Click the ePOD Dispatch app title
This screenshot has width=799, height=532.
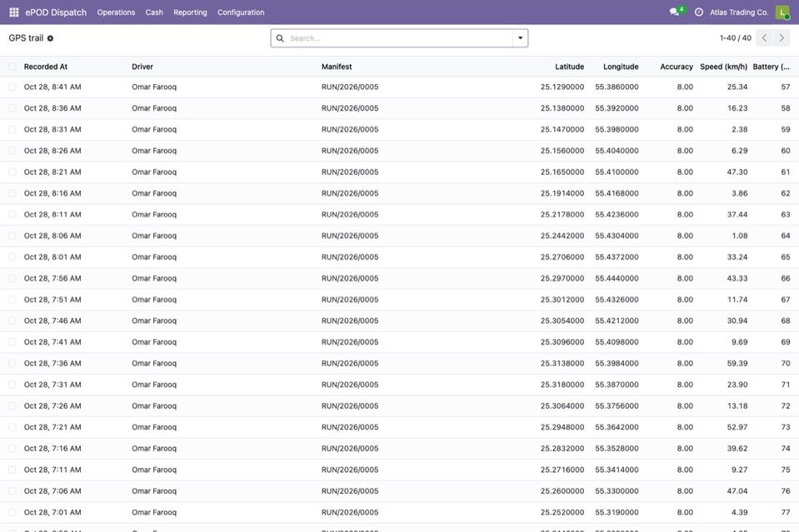tap(56, 12)
